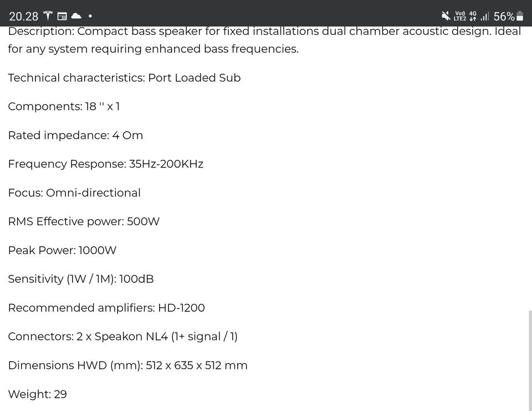Tap the cloud notification icon
Image resolution: width=532 pixels, height=411 pixels.
click(x=76, y=16)
